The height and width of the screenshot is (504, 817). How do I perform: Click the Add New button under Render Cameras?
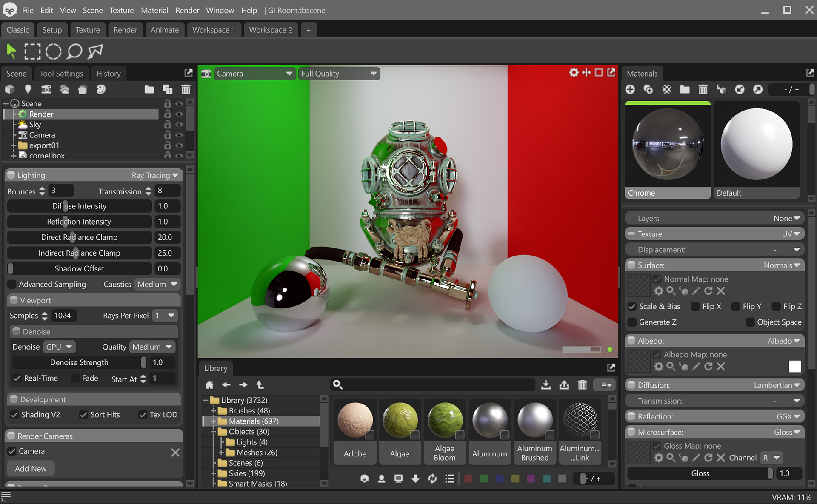pos(30,468)
